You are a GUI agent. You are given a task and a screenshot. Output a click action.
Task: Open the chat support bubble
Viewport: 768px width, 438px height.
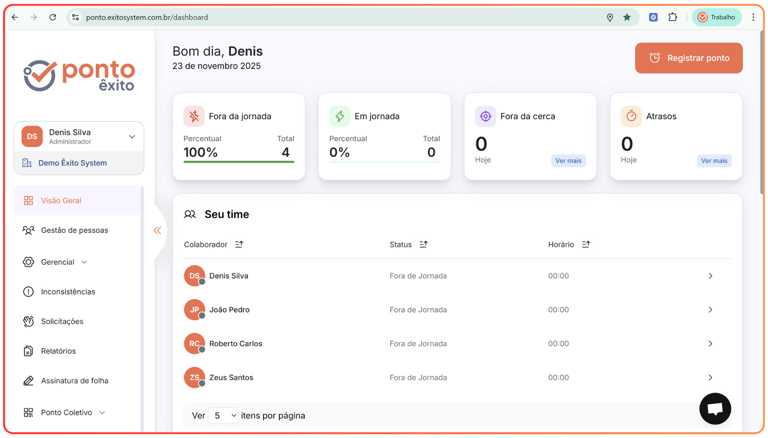point(715,408)
